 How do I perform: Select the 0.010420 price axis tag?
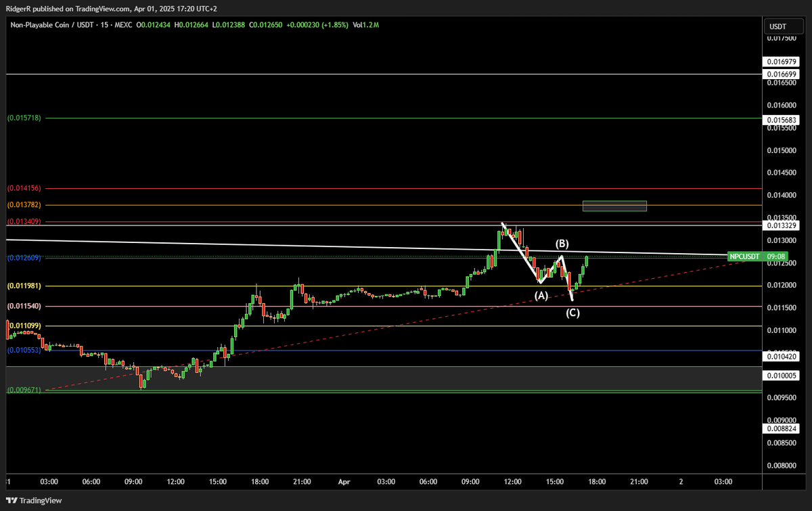point(780,356)
